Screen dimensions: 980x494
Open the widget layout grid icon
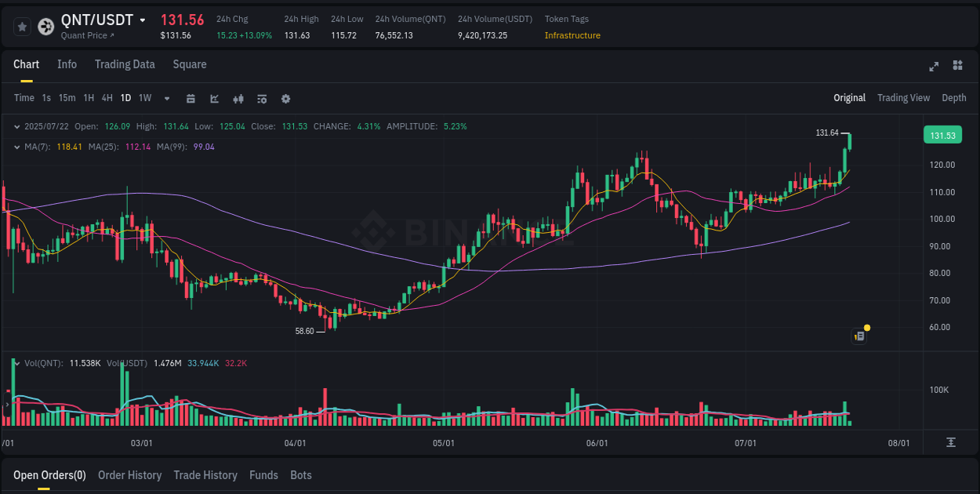(x=956, y=67)
